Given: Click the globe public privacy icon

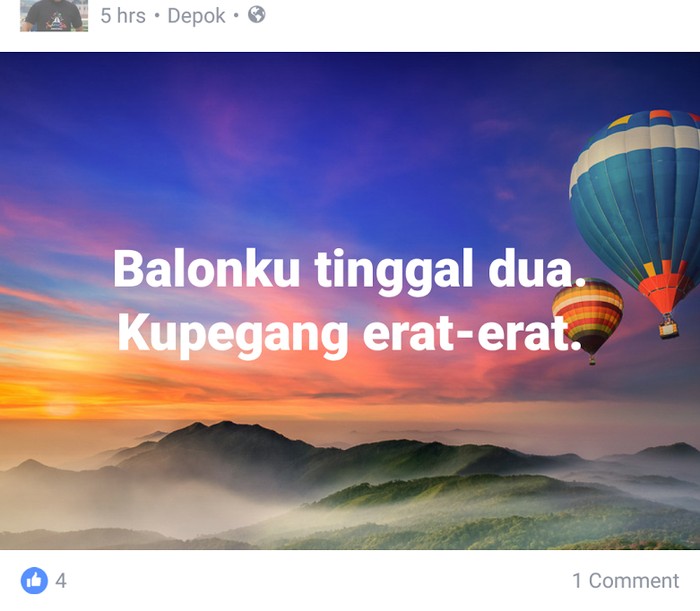Looking at the screenshot, I should click(257, 15).
